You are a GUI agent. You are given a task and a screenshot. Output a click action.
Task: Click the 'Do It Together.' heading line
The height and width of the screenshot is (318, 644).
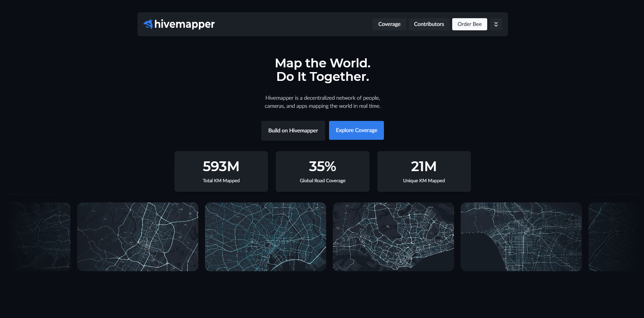click(x=322, y=77)
